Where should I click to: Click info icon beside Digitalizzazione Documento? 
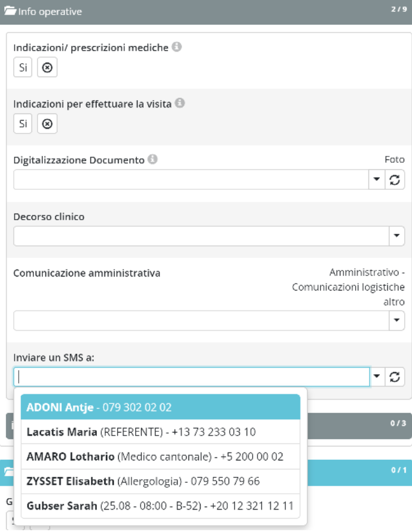tap(153, 160)
